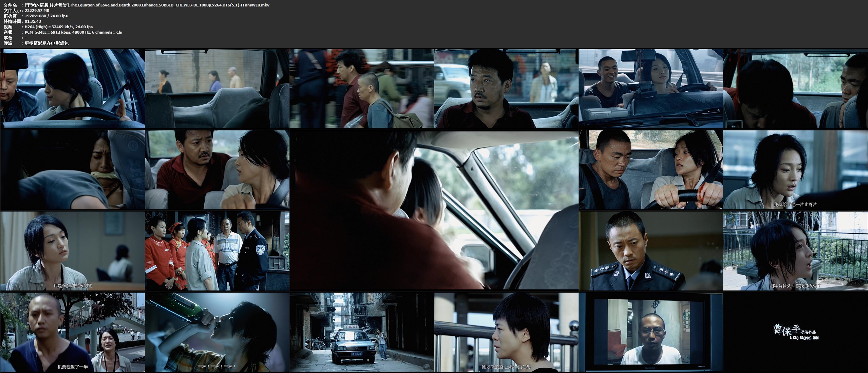
Task: Open thumbnail of gagged woman in car
Action: point(72,170)
